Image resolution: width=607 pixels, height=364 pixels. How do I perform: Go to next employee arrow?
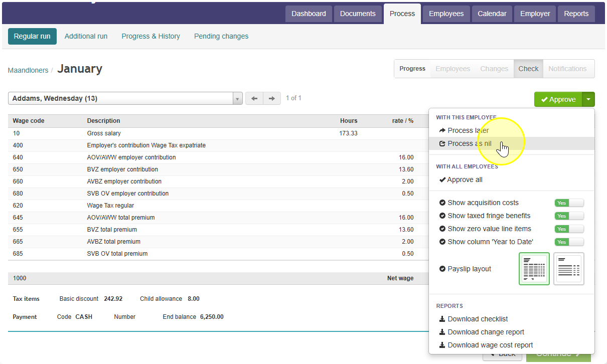point(271,98)
